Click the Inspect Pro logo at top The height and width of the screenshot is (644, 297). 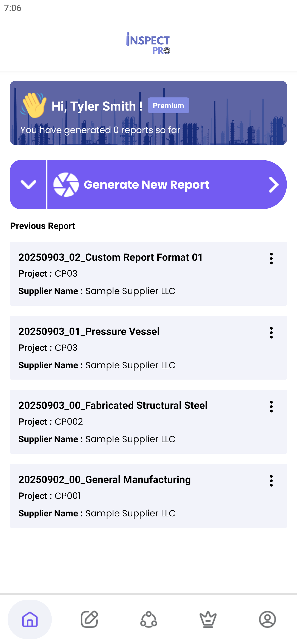[148, 43]
